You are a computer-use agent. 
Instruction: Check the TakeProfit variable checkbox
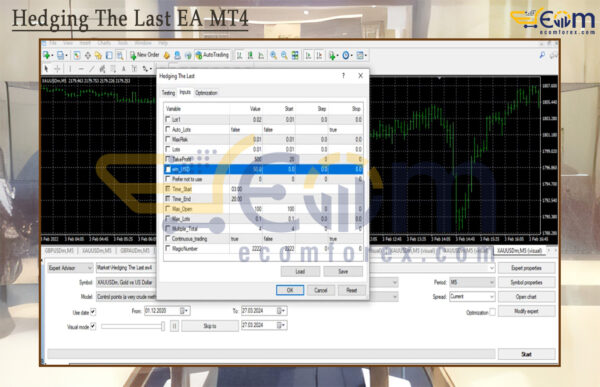(x=168, y=159)
